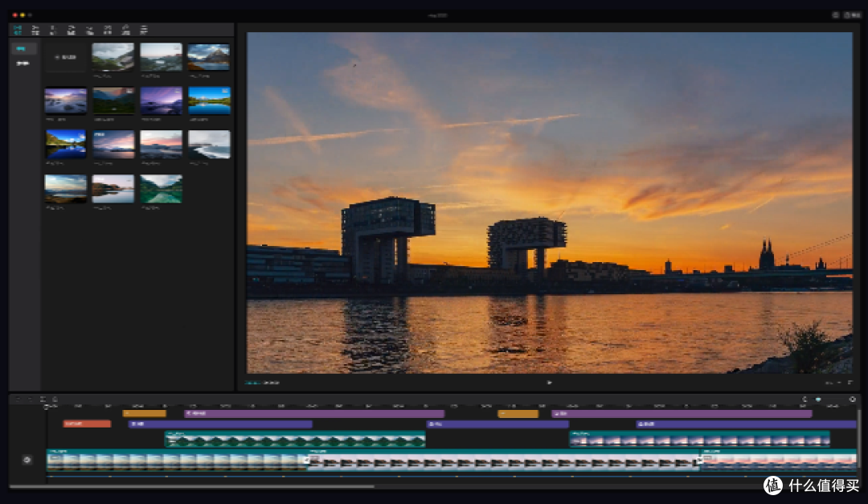Open the Audio tab next to Media

[35, 30]
